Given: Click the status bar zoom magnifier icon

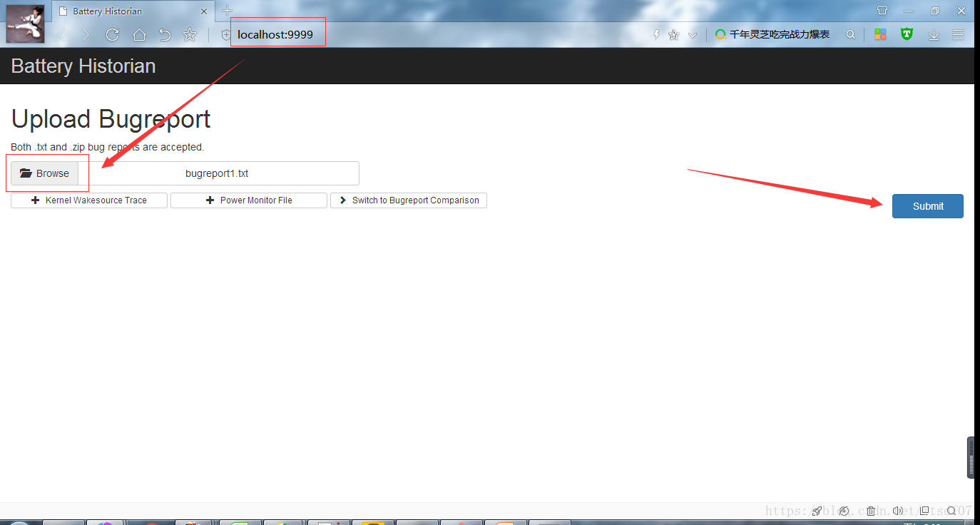Looking at the screenshot, I should (x=951, y=511).
